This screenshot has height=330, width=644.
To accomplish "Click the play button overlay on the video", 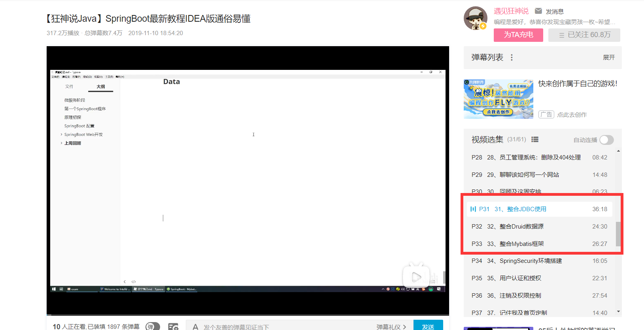I will pos(416,277).
